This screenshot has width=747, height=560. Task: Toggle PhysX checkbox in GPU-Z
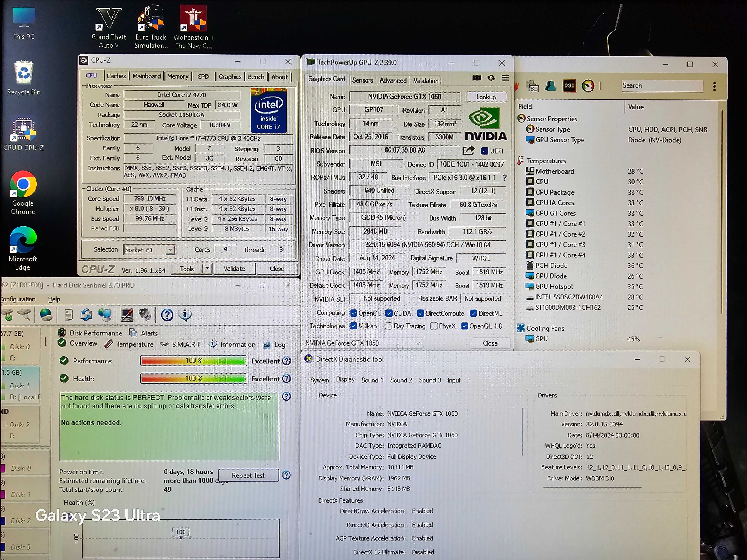434,326
